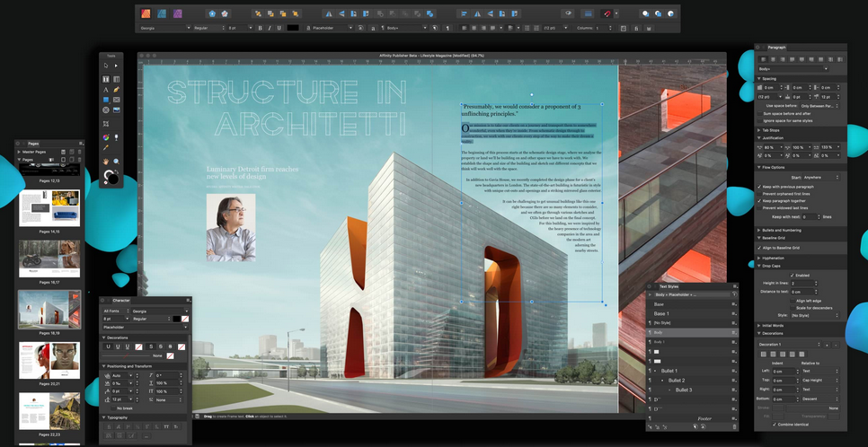The height and width of the screenshot is (447, 868).
Task: Align text left in context toolbar
Action: coord(464,28)
